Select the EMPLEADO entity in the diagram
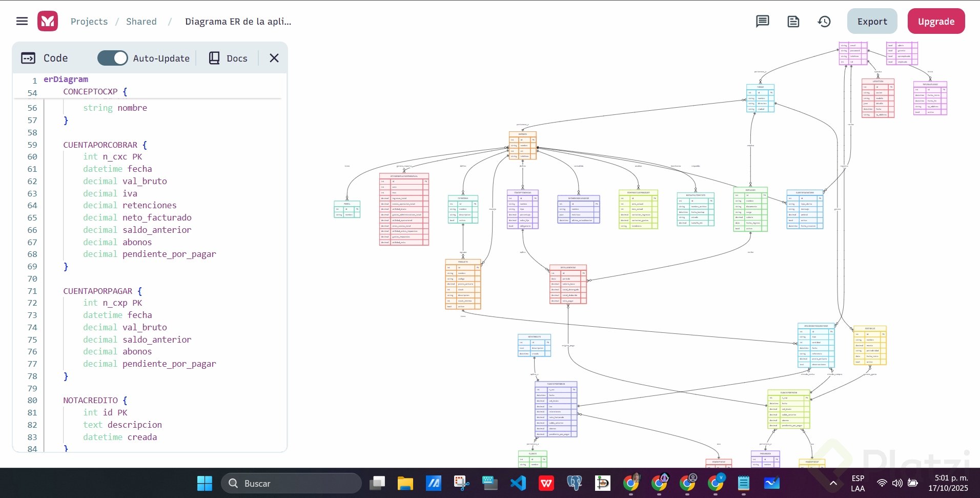Viewport: 980px width, 498px height. tap(750, 209)
